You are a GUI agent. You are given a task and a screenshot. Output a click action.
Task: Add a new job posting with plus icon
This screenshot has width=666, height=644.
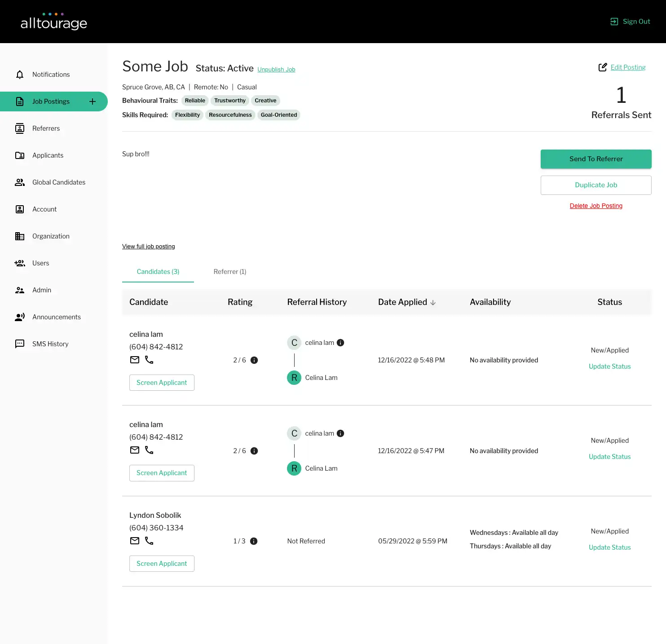pos(93,101)
